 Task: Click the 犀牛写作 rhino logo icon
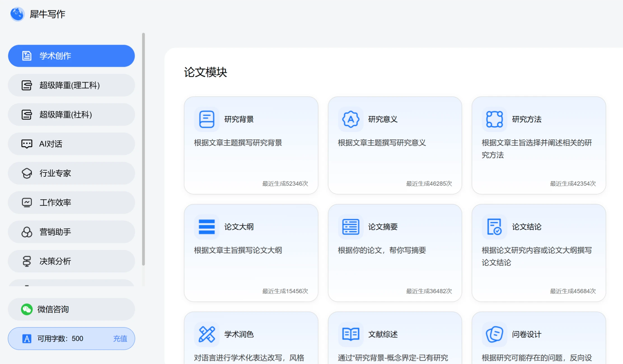pyautogui.click(x=17, y=14)
